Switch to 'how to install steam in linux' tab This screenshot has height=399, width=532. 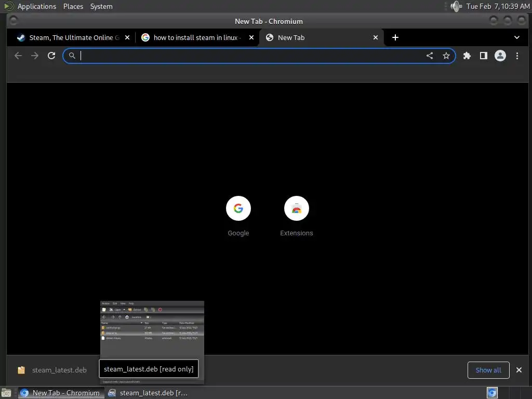coord(197,37)
